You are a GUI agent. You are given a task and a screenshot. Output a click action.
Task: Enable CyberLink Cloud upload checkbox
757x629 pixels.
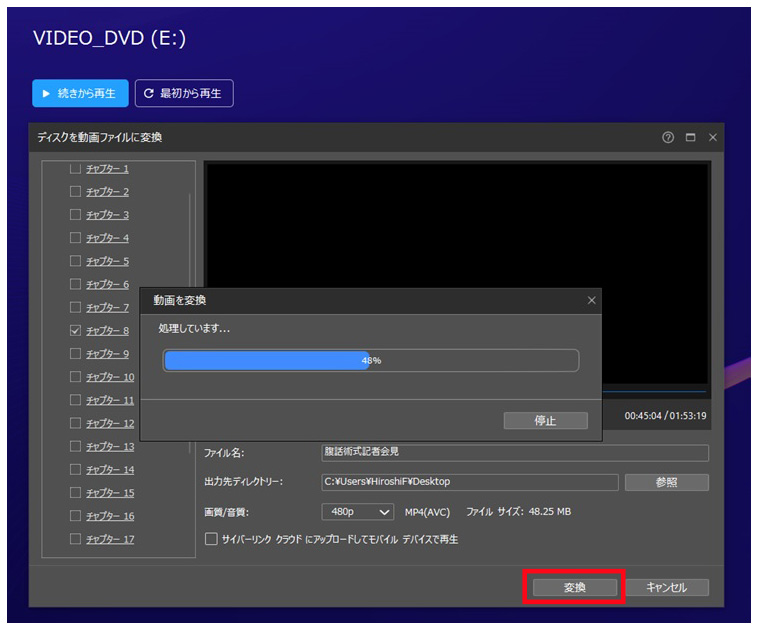click(x=211, y=539)
